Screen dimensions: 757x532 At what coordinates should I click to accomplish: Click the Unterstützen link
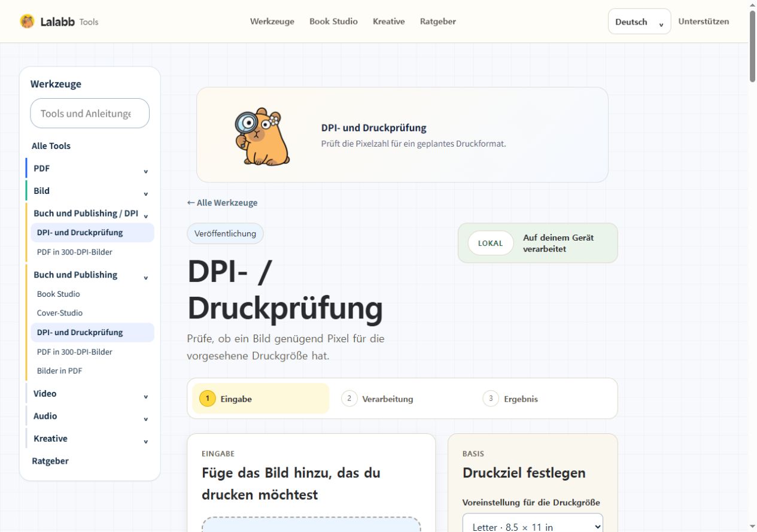tap(704, 22)
